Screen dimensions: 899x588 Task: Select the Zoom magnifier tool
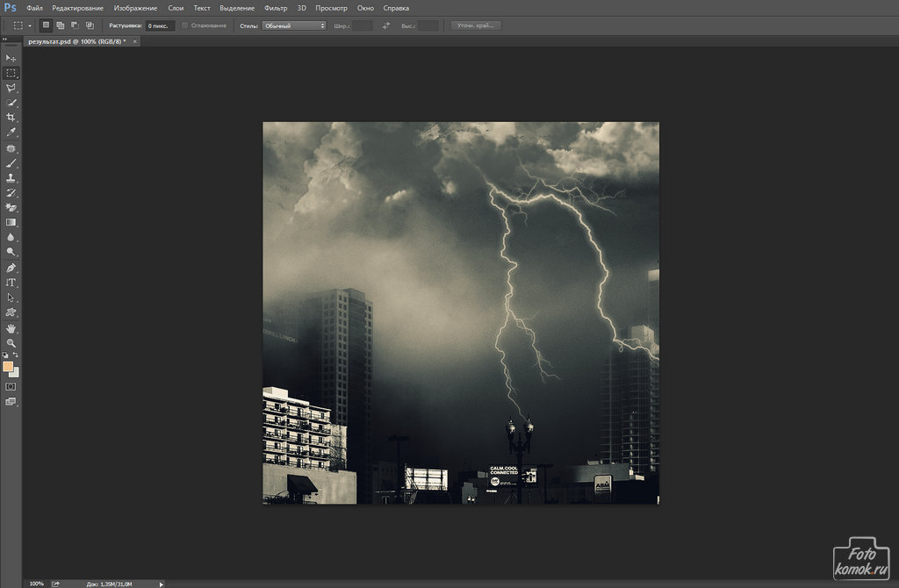[11, 342]
